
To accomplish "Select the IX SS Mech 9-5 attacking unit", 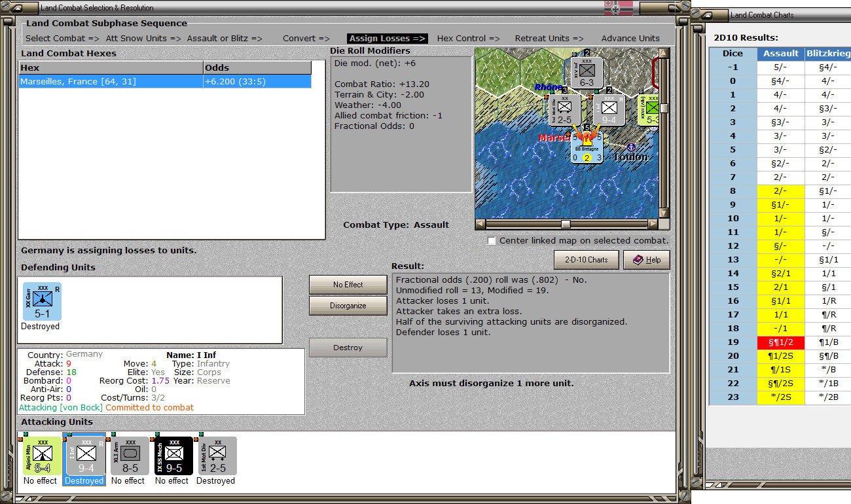I will click(x=173, y=456).
